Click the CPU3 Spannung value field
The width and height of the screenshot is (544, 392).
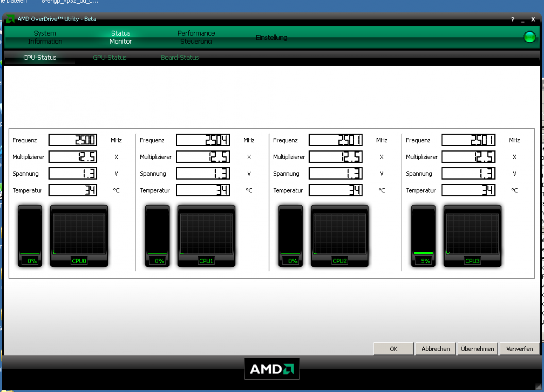(x=468, y=173)
